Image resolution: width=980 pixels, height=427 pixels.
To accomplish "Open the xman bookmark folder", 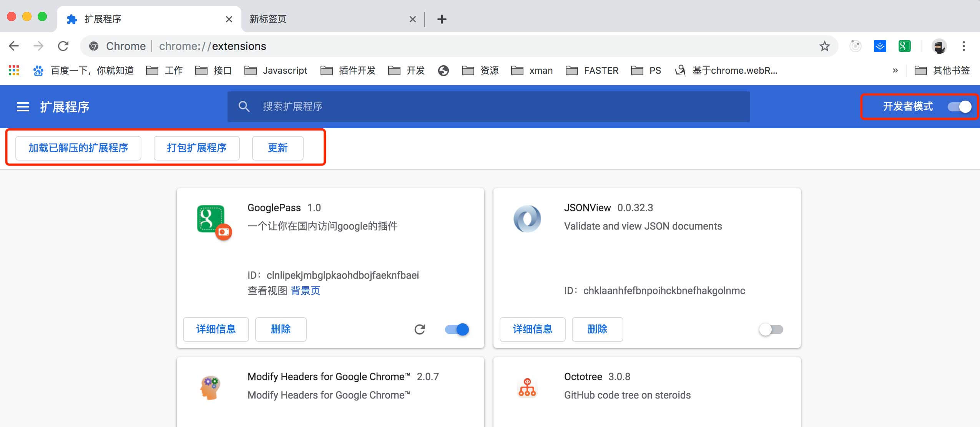I will click(x=532, y=71).
